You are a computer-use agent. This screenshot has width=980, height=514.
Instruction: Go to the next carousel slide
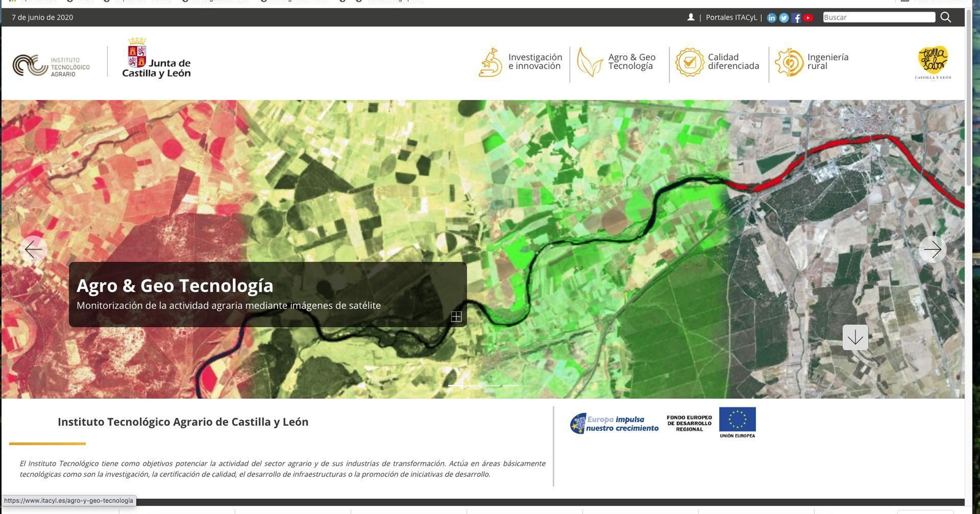point(932,249)
